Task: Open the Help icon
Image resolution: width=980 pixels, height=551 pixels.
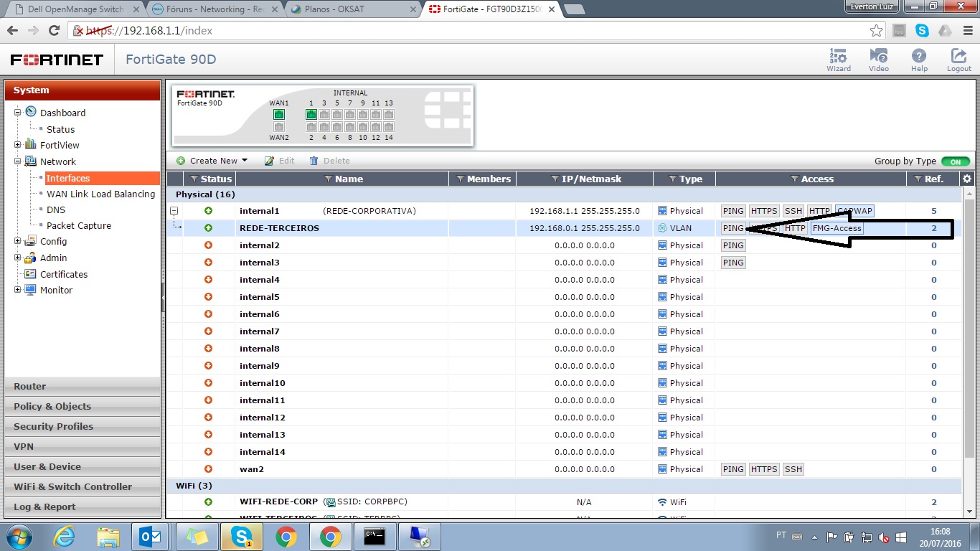Action: pyautogui.click(x=919, y=60)
